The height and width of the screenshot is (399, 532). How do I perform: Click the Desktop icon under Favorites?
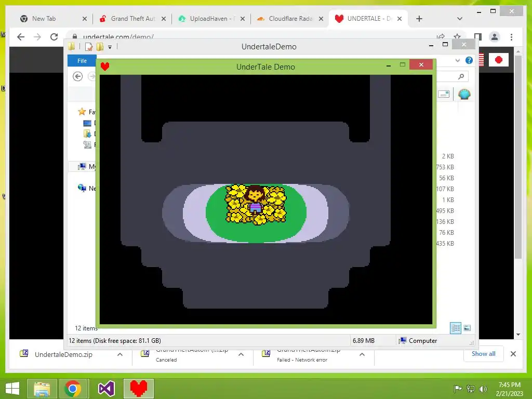click(87, 123)
